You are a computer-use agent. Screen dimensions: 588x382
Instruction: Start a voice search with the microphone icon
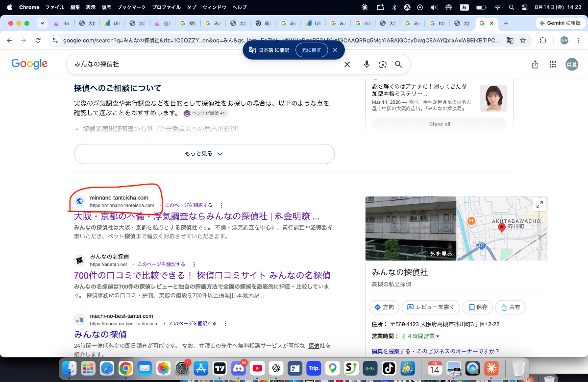click(x=367, y=64)
